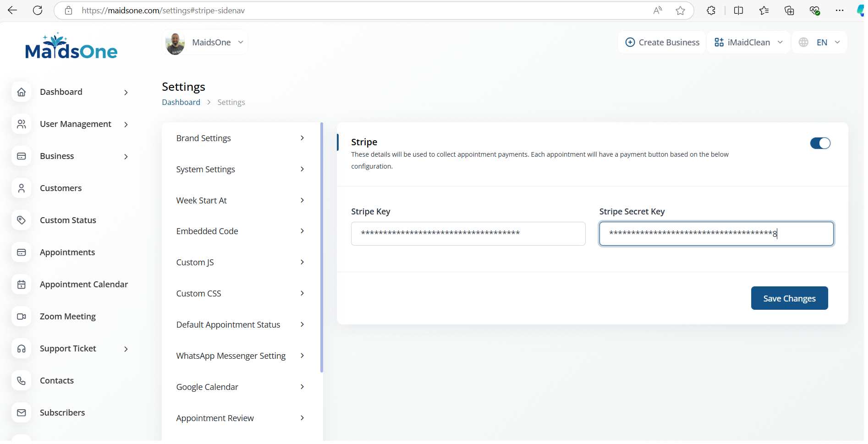Image resolution: width=868 pixels, height=444 pixels.
Task: Click the Save Changes button
Action: coord(789,298)
